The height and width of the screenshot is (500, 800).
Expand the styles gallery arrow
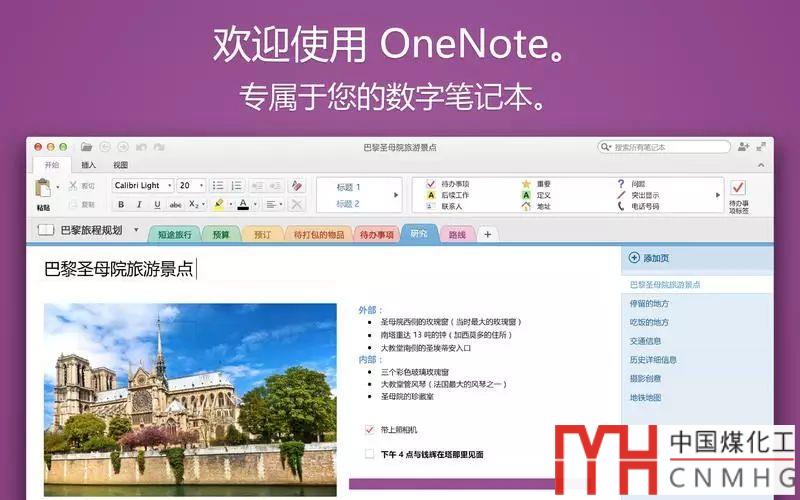pyautogui.click(x=396, y=195)
